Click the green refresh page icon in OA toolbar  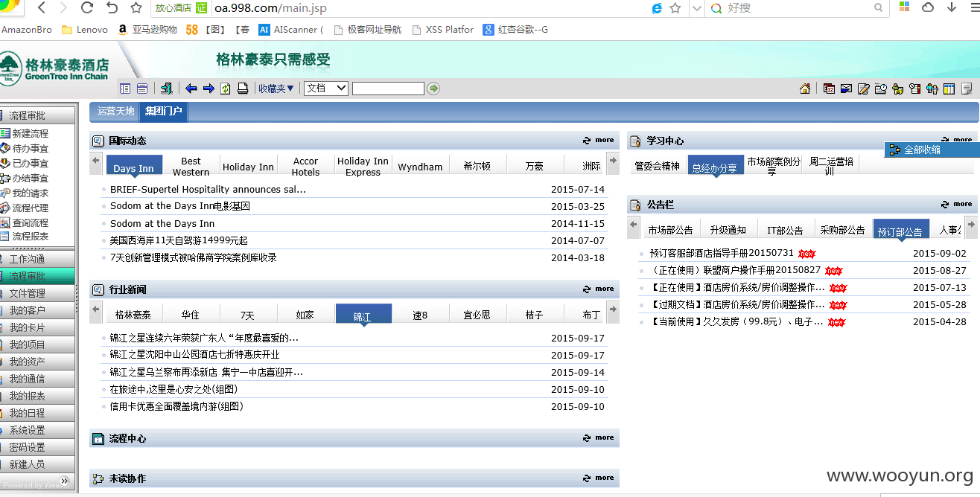(226, 89)
